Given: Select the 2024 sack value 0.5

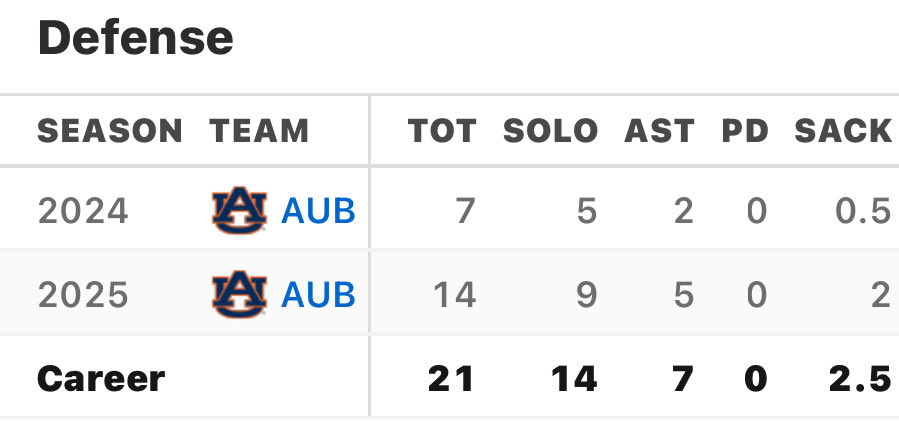Looking at the screenshot, I should pos(863,211).
